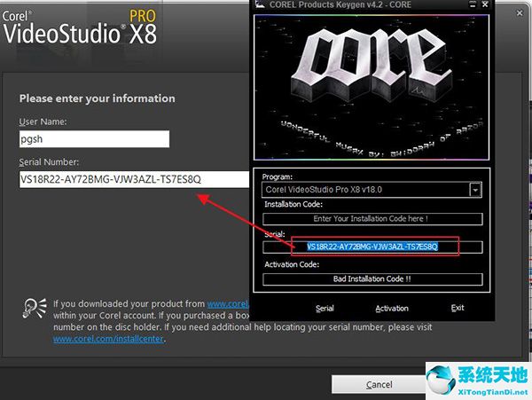532x400 pixels.
Task: Click the Cancel button
Action: pos(379,384)
